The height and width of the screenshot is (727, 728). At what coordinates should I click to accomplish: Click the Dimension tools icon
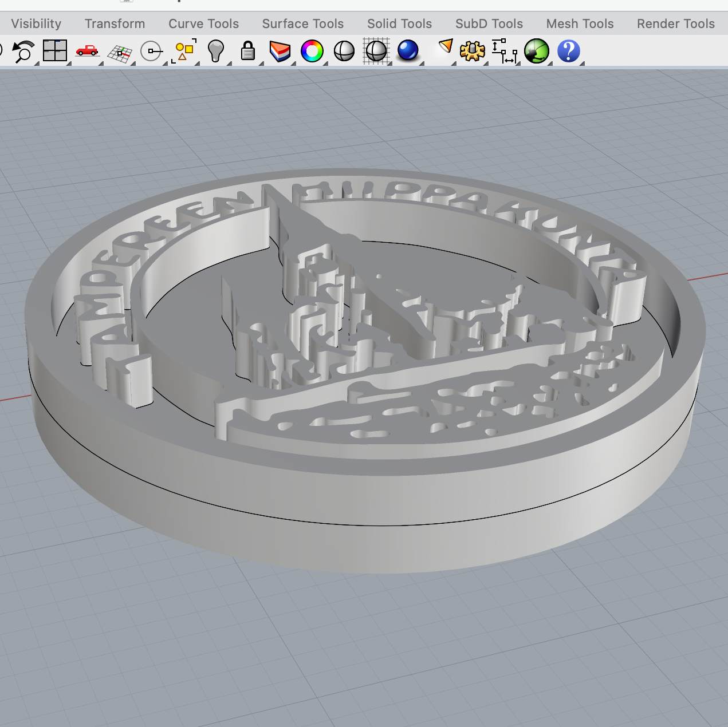(x=505, y=51)
